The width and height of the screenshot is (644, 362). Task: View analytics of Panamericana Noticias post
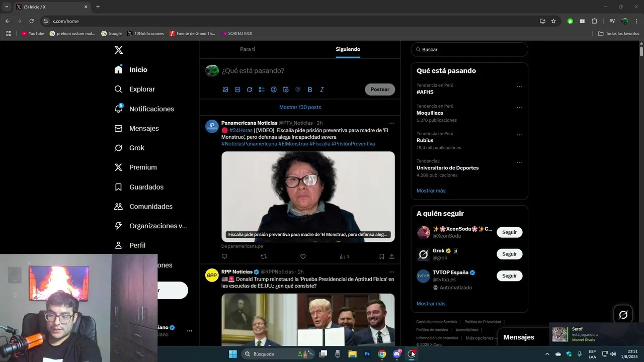coord(344,256)
